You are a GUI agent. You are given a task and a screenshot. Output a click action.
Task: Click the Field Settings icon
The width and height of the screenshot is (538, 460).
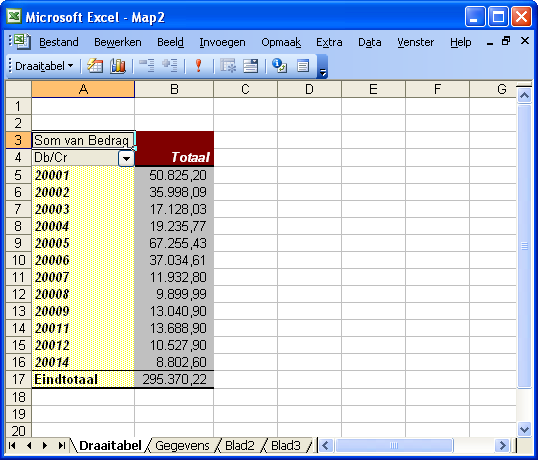(280, 66)
